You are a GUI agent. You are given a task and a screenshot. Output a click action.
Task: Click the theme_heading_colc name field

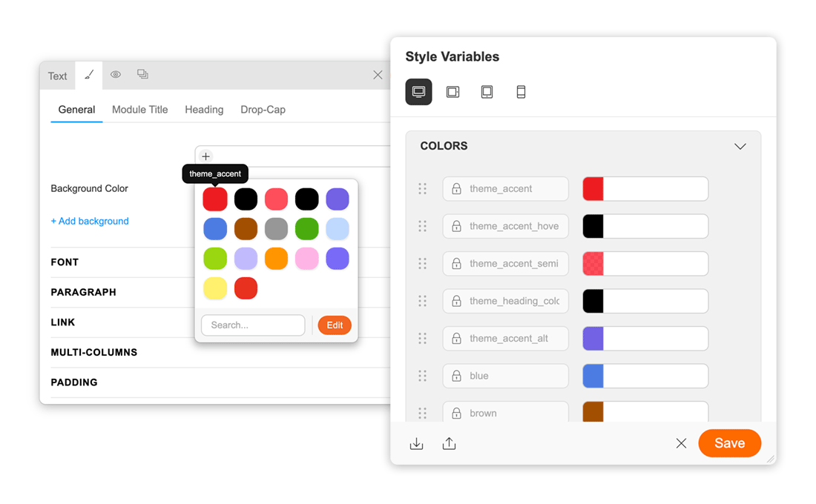pos(506,301)
